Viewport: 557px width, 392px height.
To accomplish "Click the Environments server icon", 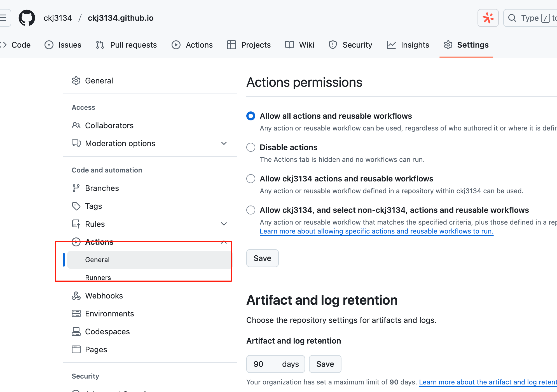I will [x=76, y=314].
